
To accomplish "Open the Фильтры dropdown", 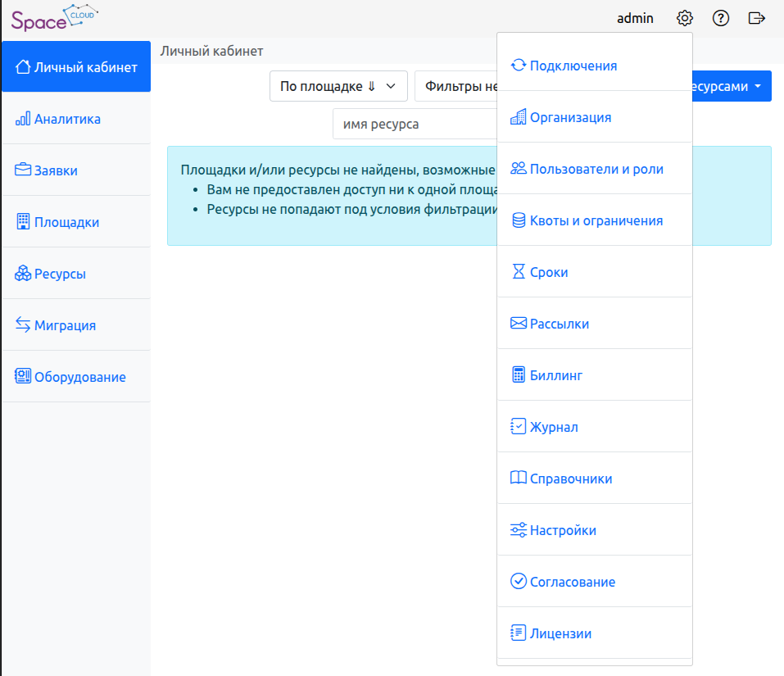I will point(455,86).
